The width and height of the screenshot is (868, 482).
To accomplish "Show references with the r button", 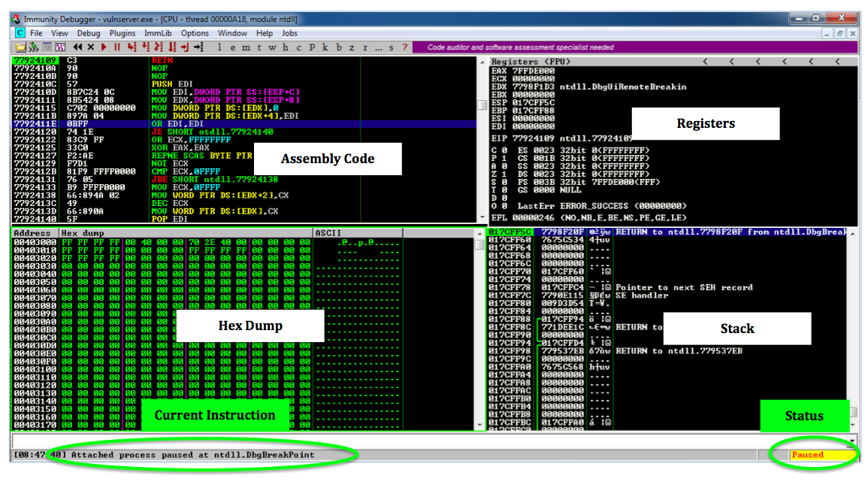I will [364, 47].
